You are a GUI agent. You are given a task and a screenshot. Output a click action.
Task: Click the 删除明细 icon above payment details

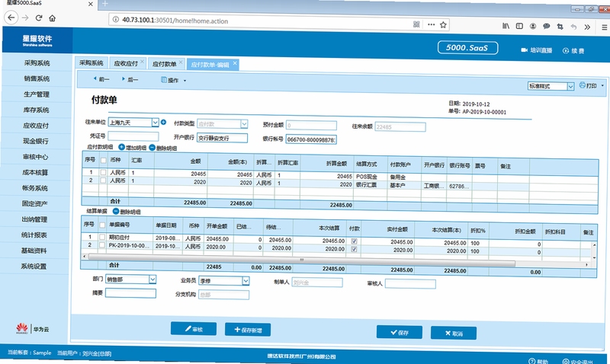pos(152,147)
